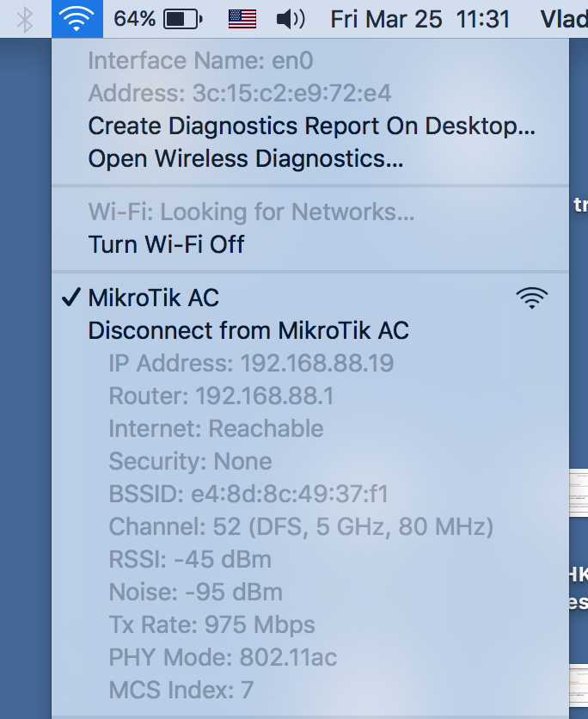Viewport: 588px width, 719px height.
Task: Disconnect from MikroTik AC
Action: [248, 331]
